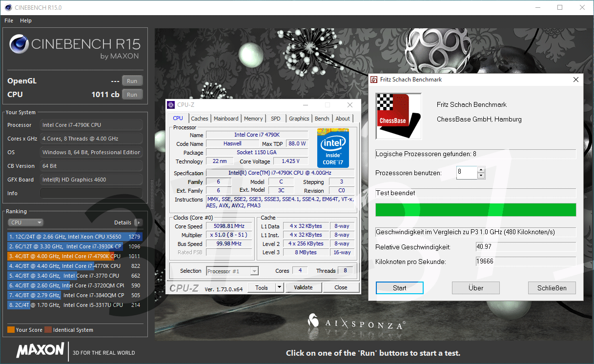Click the ChessBase logo image
This screenshot has width=594, height=364.
(399, 117)
